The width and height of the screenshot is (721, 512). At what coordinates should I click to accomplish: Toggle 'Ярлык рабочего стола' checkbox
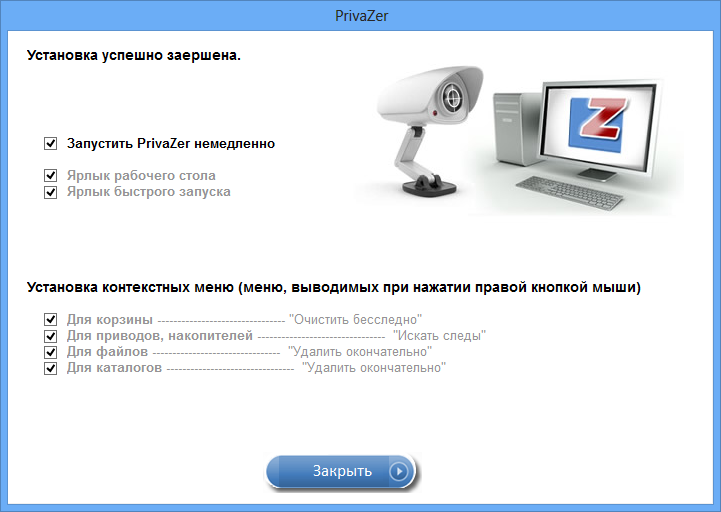click(51, 176)
